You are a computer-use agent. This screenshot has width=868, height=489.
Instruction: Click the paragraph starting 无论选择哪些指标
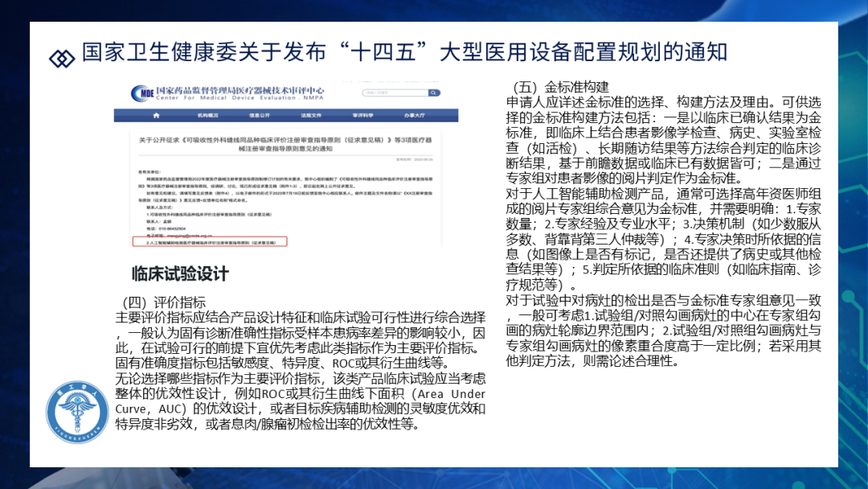(300, 401)
